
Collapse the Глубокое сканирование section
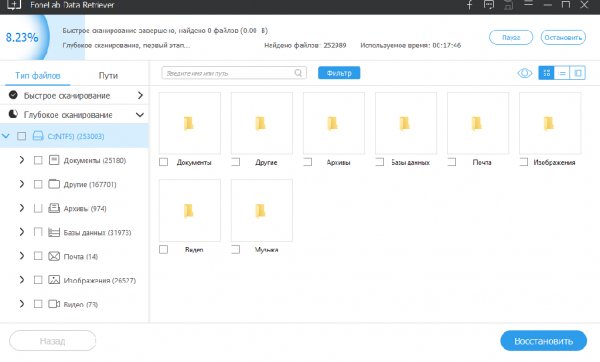(140, 114)
